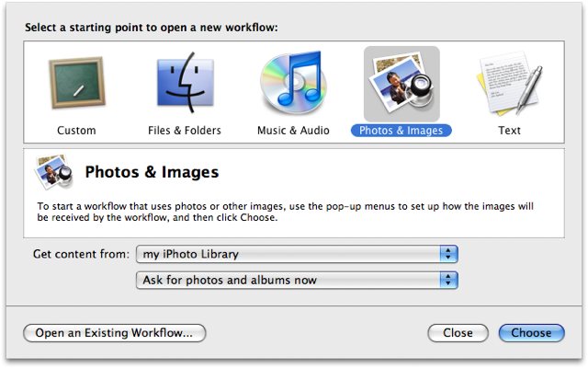Click the Close button

coord(458,333)
